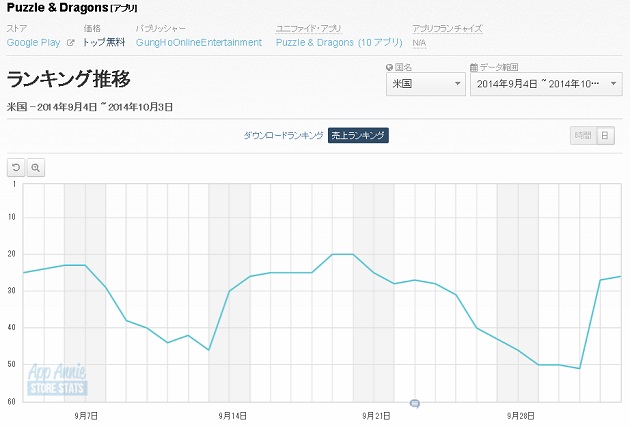Select the 売上ランキング tab
Screen dimensions: 630x427
click(358, 135)
